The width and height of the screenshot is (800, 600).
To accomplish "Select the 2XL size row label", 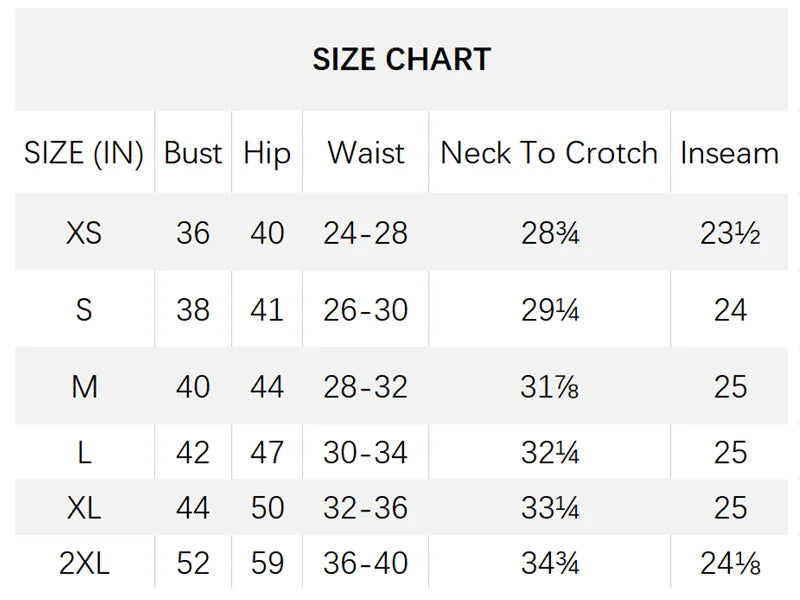I will click(84, 564).
